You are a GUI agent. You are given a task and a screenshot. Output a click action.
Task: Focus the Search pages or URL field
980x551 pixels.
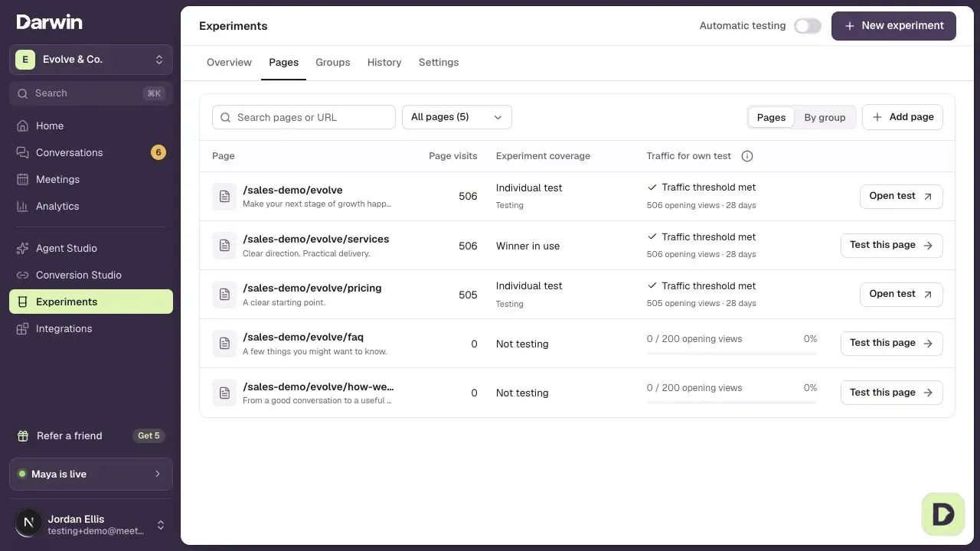click(304, 117)
